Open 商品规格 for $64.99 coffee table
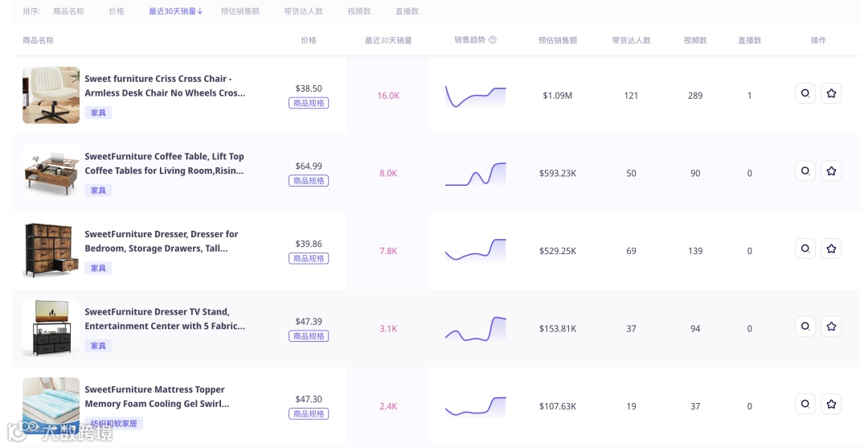 point(309,180)
